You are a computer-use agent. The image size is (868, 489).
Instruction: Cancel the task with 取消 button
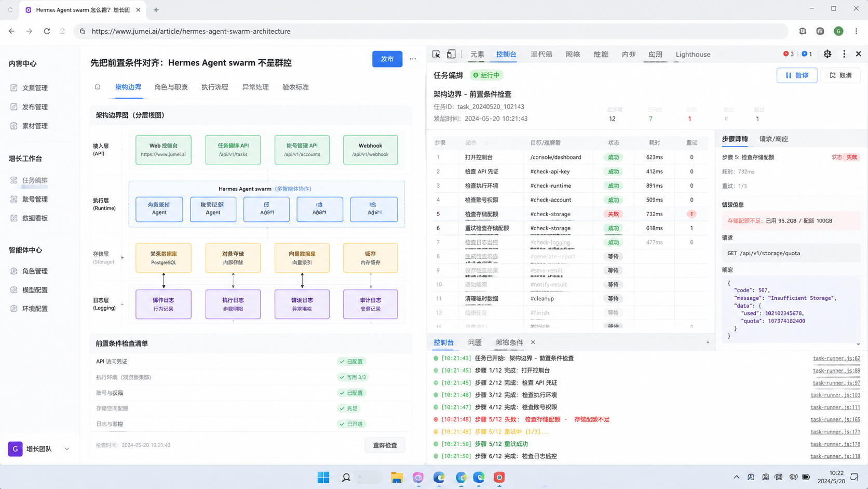(x=840, y=75)
